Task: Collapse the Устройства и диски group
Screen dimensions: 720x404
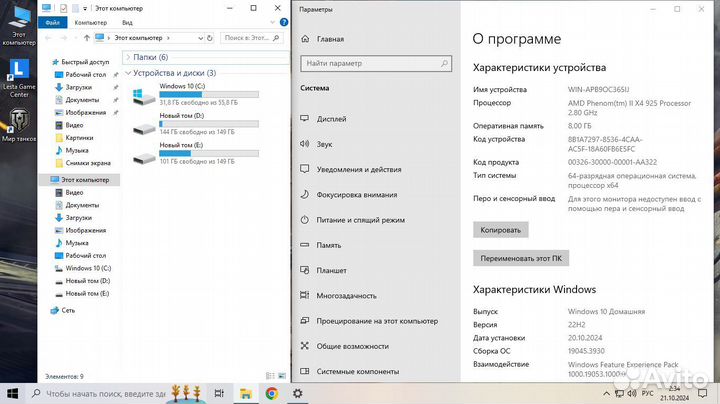Action: pos(128,73)
